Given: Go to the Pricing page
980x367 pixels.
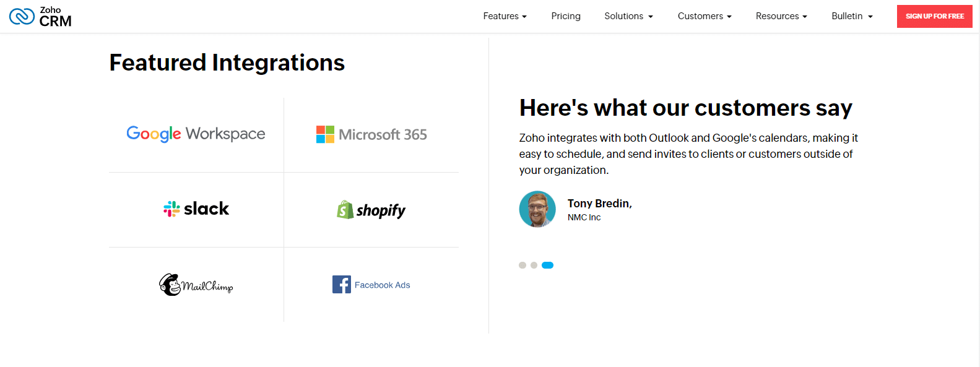Looking at the screenshot, I should [x=566, y=16].
